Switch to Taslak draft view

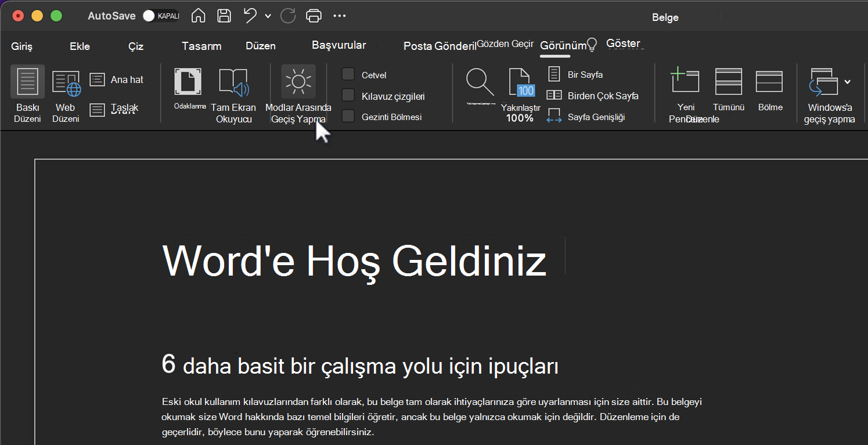(x=114, y=108)
